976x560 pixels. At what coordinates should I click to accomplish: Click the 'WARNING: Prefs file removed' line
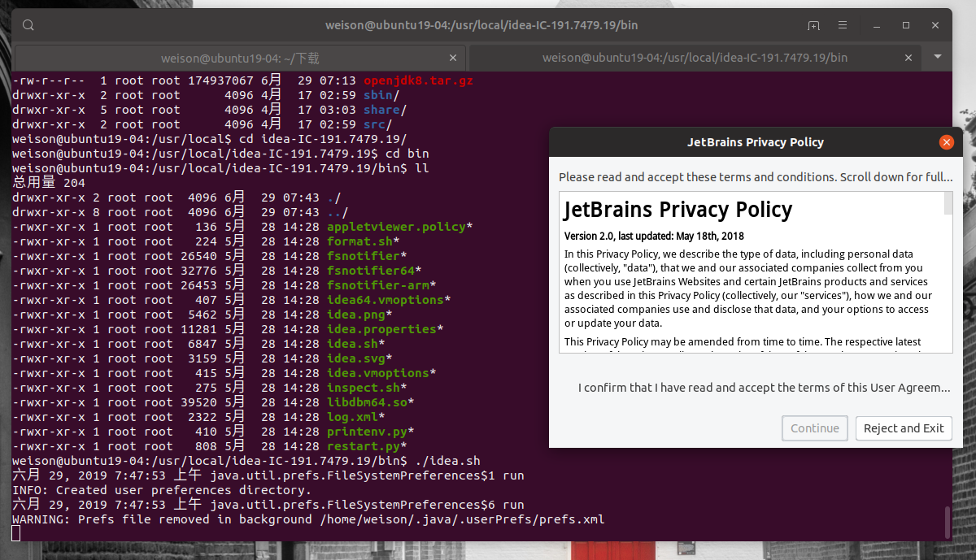click(x=308, y=519)
